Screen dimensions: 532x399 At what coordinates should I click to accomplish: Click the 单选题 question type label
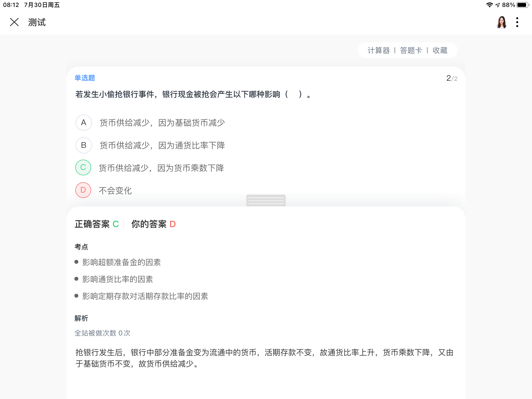point(85,78)
